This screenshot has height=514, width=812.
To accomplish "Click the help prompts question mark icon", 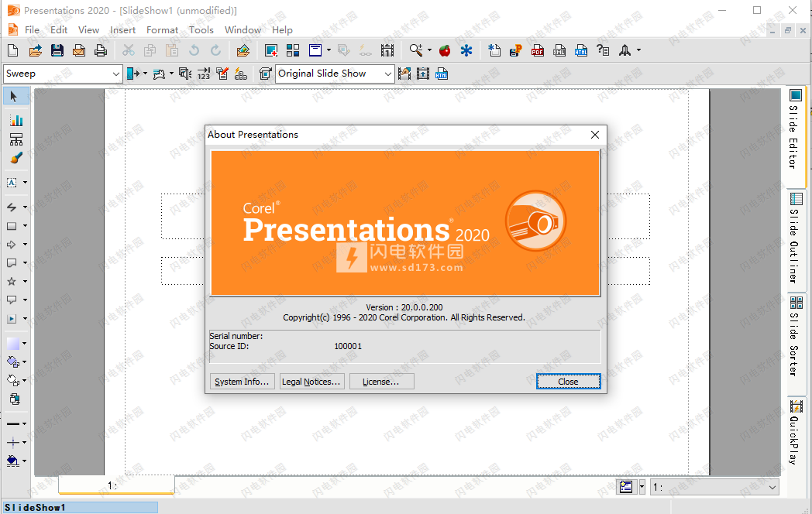I will (603, 50).
